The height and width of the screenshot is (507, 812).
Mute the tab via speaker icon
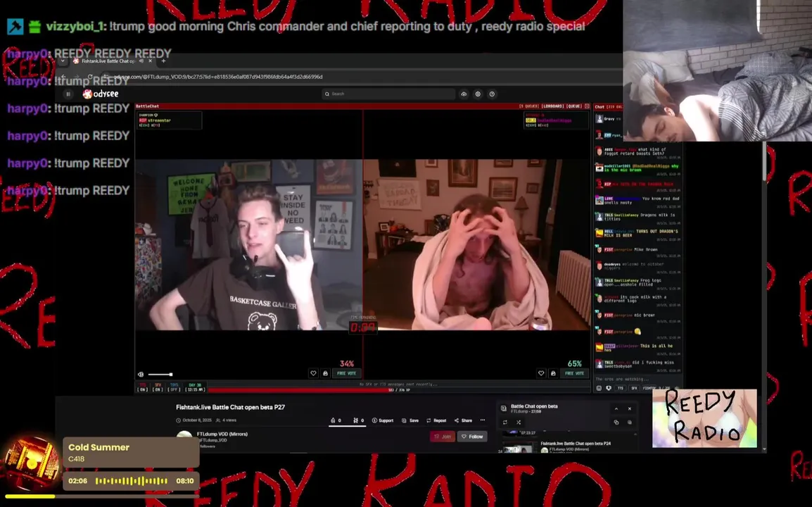coord(141,61)
